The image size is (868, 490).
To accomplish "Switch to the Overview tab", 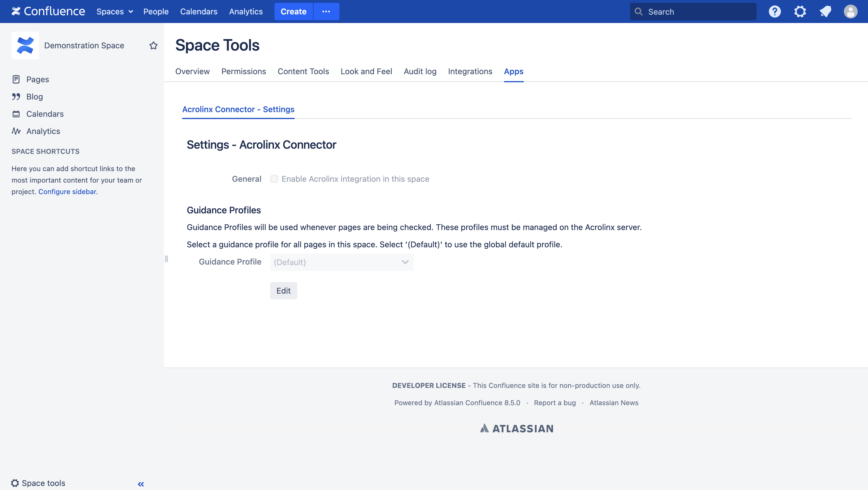I will click(192, 71).
